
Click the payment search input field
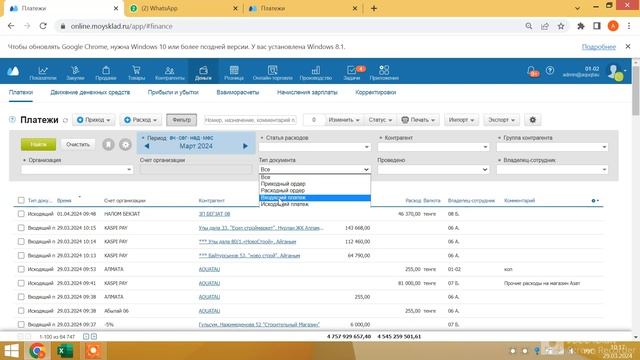click(x=250, y=120)
